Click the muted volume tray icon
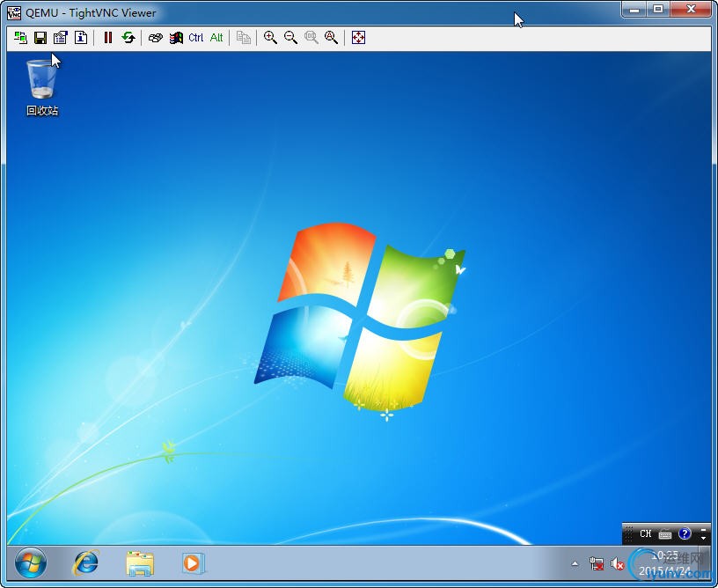 [x=618, y=563]
